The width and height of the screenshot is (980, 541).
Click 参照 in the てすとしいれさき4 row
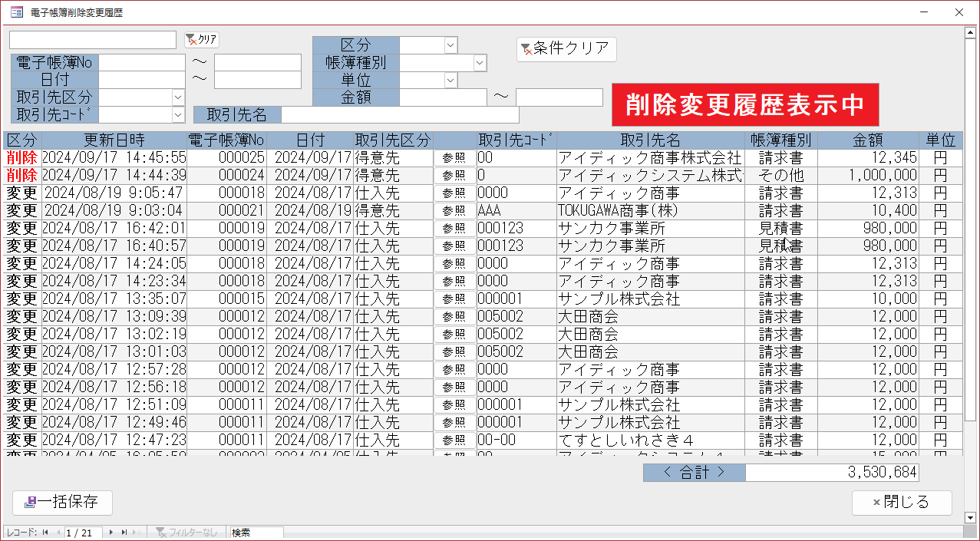pyautogui.click(x=454, y=440)
